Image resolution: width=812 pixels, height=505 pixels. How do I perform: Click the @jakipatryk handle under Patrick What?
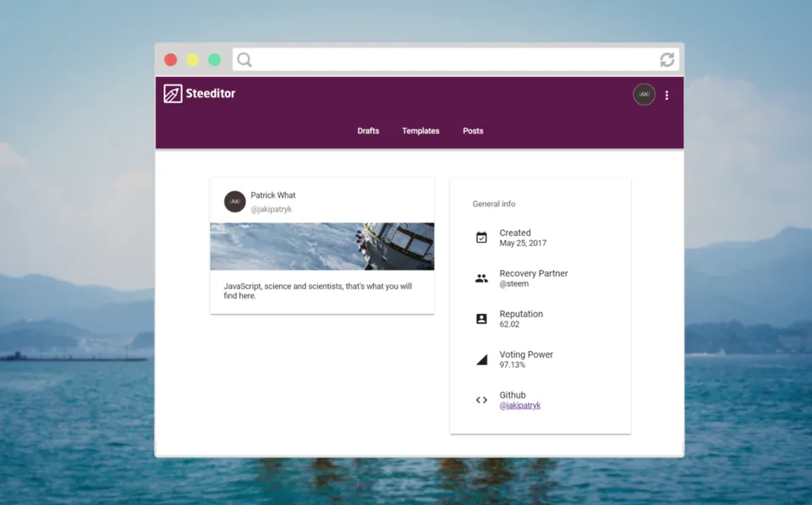272,209
